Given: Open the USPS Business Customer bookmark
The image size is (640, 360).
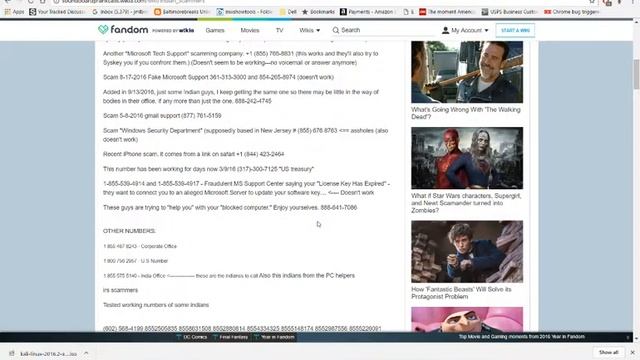Looking at the screenshot, I should coord(509,12).
